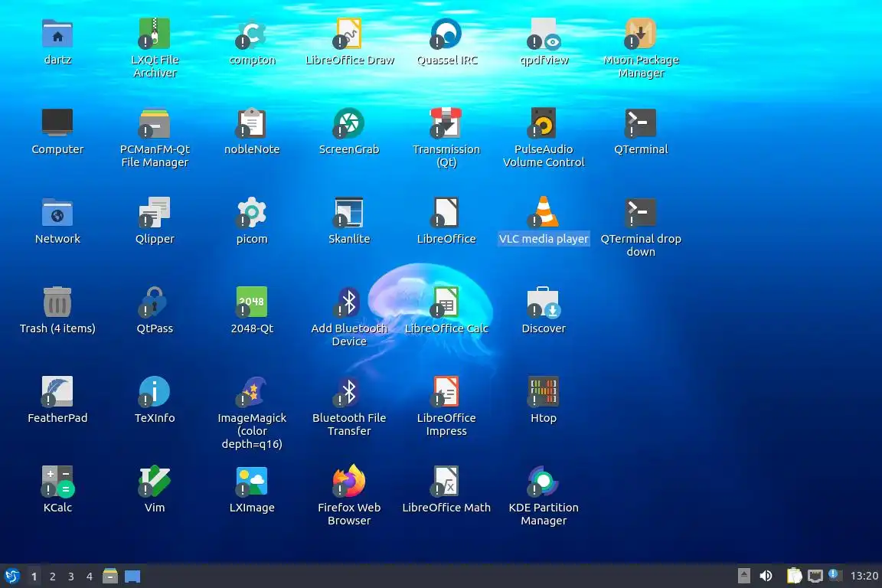Open LibreOffice Draw desktop icon

point(349,34)
